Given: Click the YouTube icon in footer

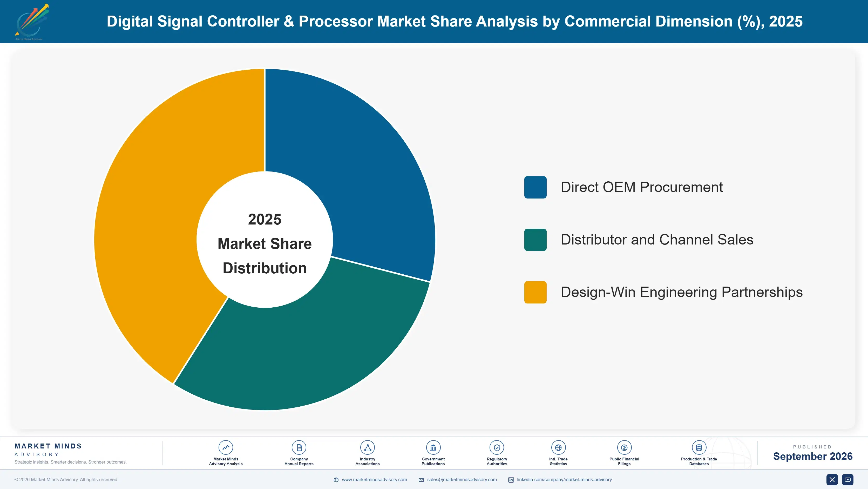Looking at the screenshot, I should [x=848, y=480].
